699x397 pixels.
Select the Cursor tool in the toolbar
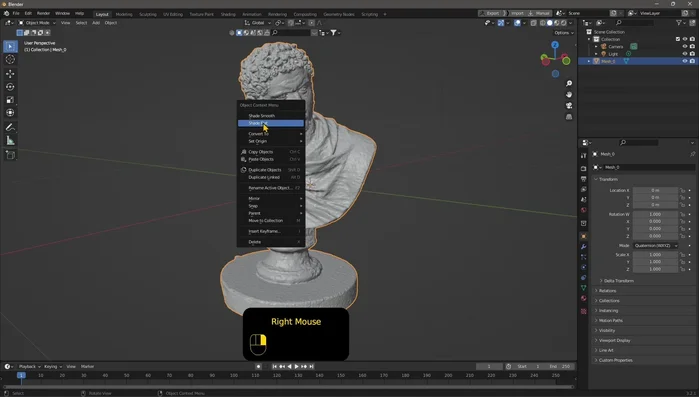[10, 59]
